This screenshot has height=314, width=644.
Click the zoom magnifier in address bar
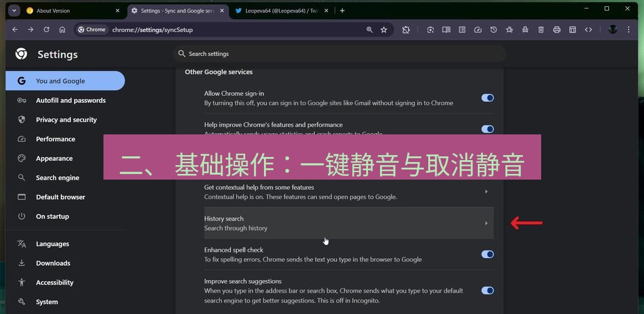(369, 30)
